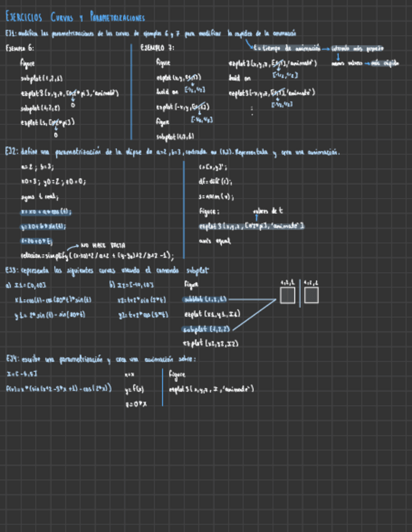The width and height of the screenshot is (412, 532).
Task: Select the "y1=2*sin(t)-sin(80*t)" equation
Action: click(x=50, y=315)
